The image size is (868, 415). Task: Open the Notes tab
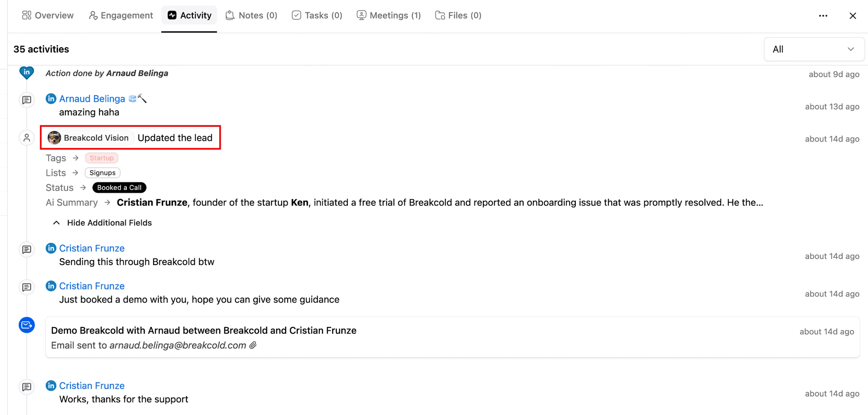click(x=251, y=15)
